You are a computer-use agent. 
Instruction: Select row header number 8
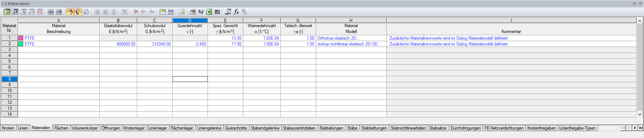10,79
